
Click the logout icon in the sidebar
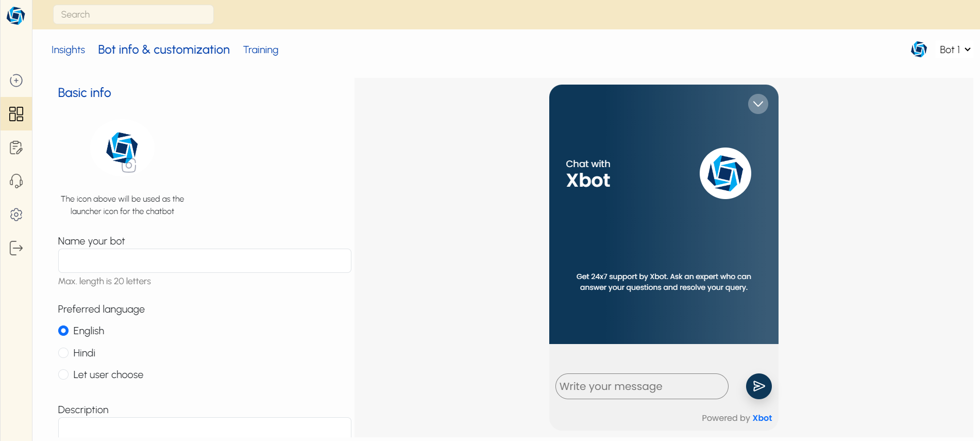[x=16, y=248]
